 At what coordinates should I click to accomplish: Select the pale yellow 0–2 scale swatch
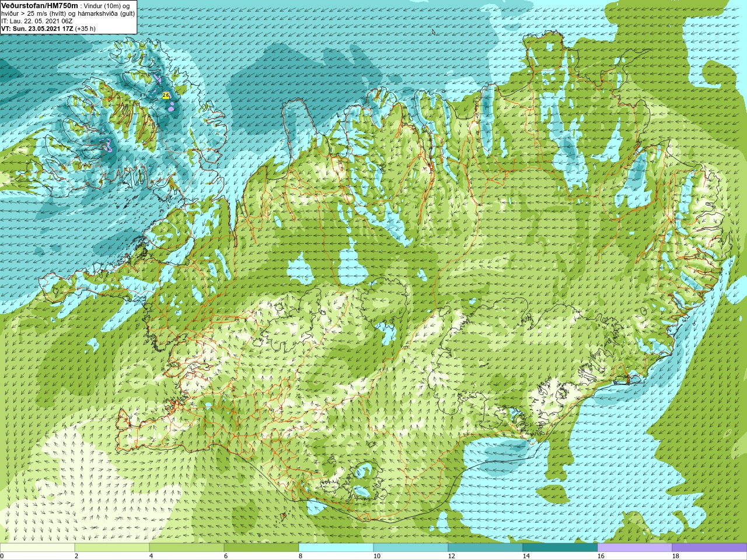(x=37, y=548)
